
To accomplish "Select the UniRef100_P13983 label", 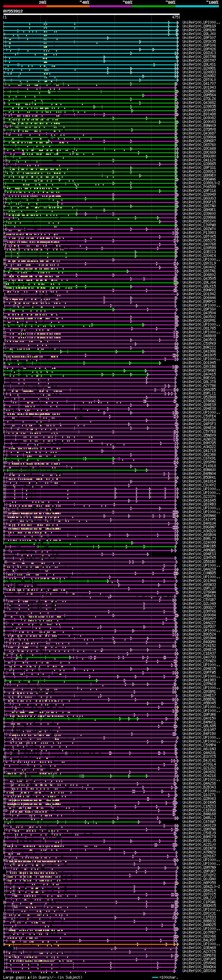I will coord(199,233).
